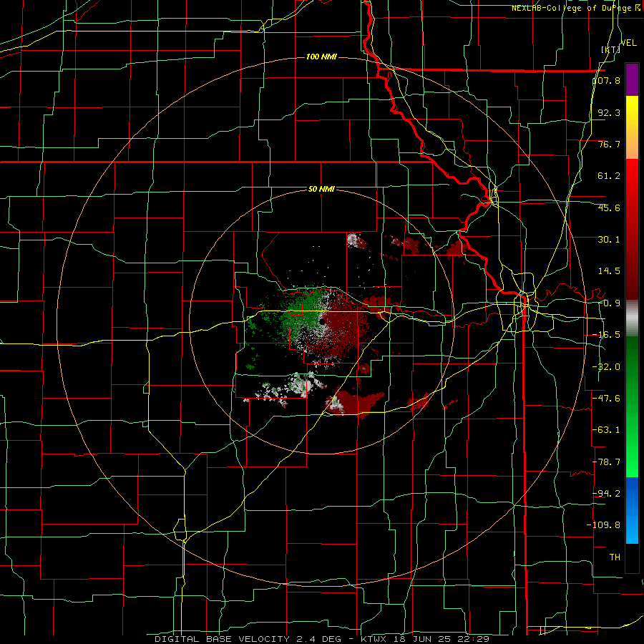Pick the gray near-zero velocity scale segment

(x=632, y=318)
